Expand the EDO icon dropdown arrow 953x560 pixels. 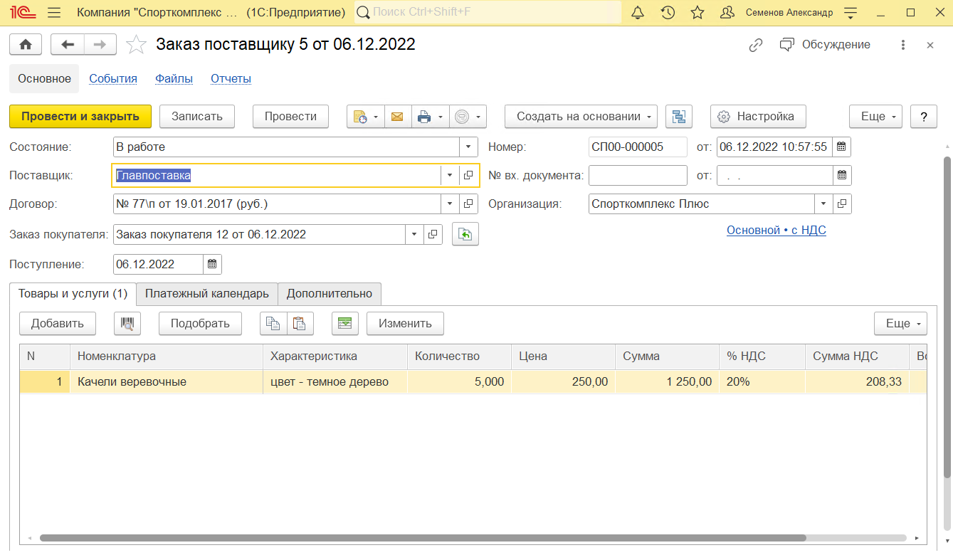[479, 117]
